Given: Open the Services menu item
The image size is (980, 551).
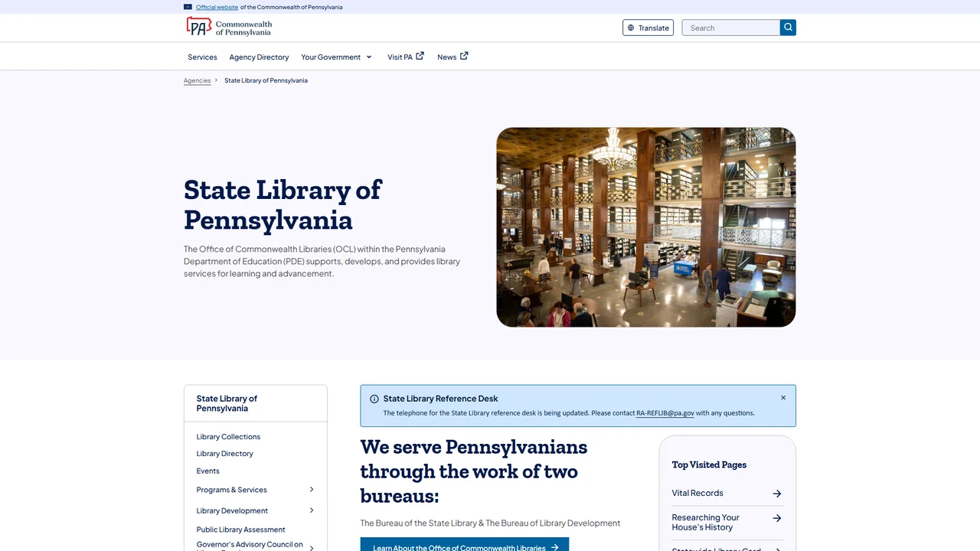Looking at the screenshot, I should click(202, 57).
